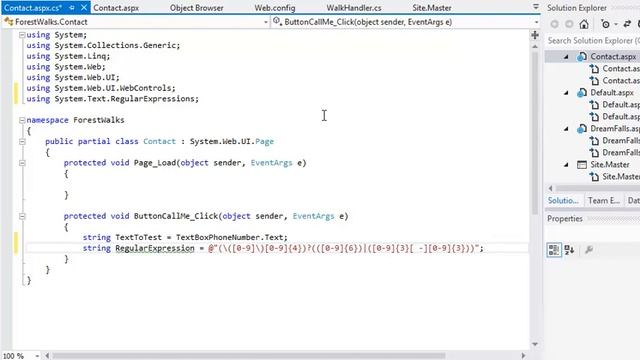Select Contact.aspx in Solution Explorer

pos(613,57)
